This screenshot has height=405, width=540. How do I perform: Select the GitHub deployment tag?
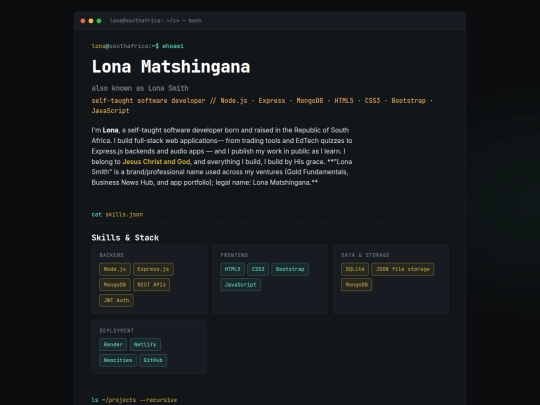tap(153, 360)
